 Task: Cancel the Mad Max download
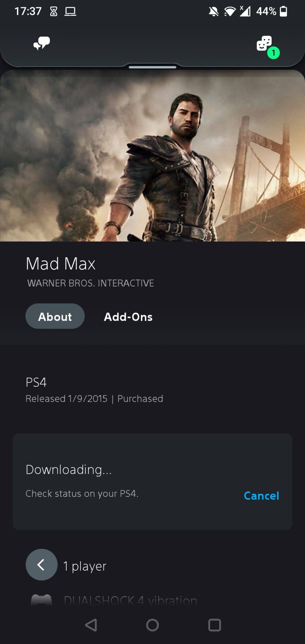pos(261,496)
